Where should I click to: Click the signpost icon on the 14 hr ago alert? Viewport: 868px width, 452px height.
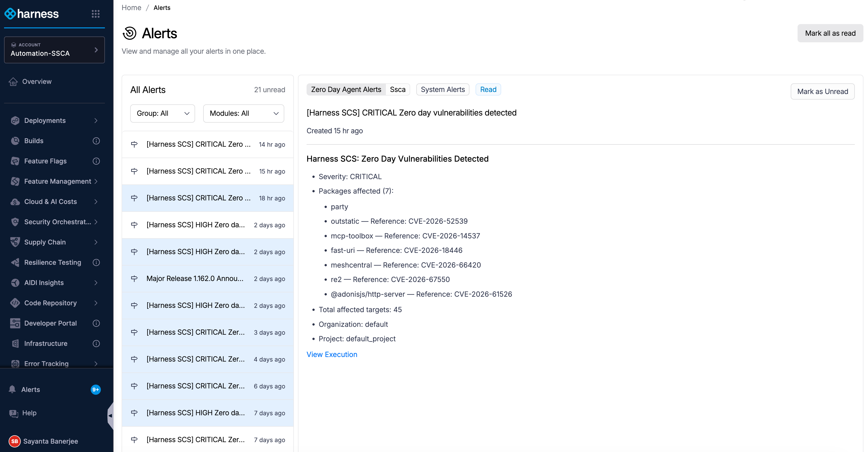point(134,144)
